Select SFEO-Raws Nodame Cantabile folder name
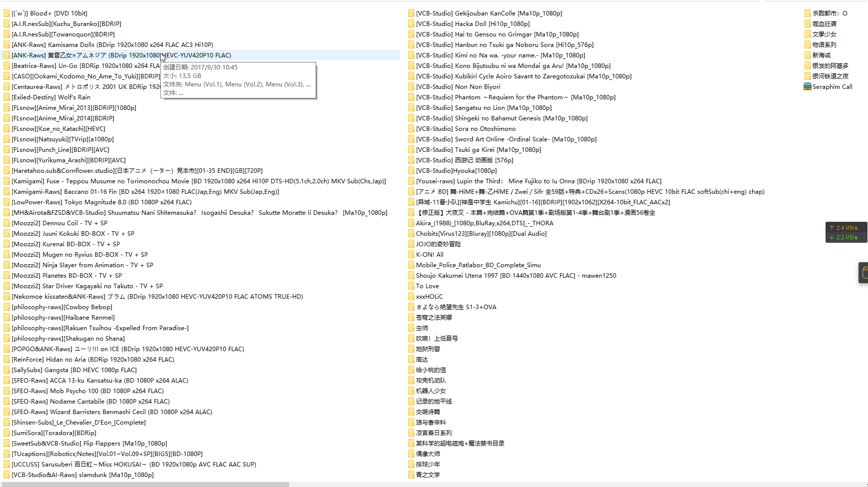This screenshot has height=487, width=868. (x=91, y=402)
